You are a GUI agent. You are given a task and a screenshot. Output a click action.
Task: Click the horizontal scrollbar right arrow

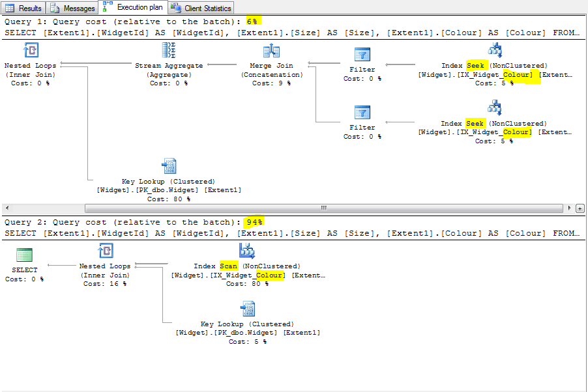[x=570, y=208]
